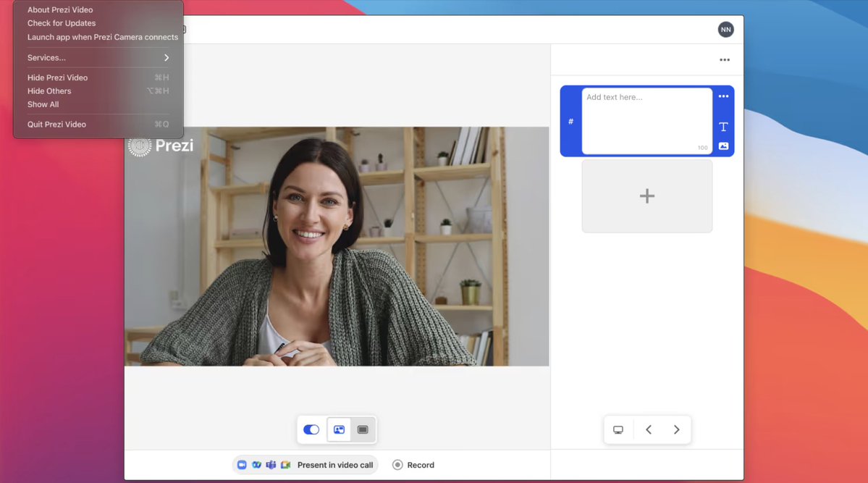Click the image insert icon on slide

(x=722, y=146)
